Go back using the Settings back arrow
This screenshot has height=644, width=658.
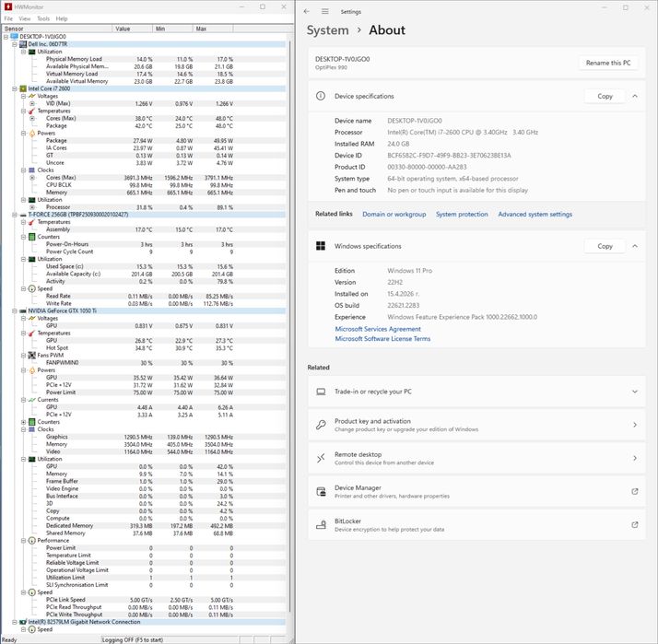pos(306,11)
